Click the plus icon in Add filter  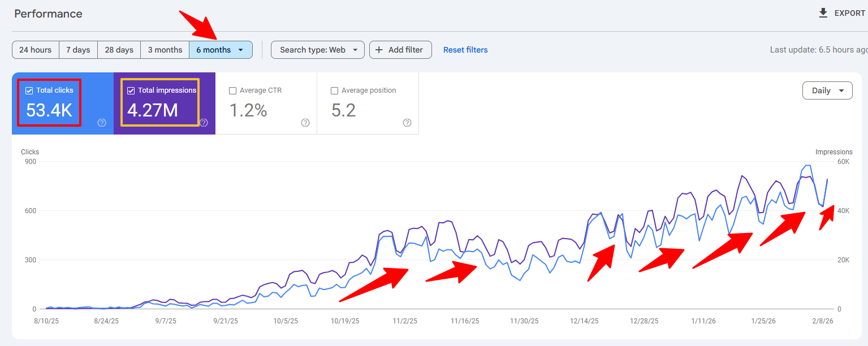coord(380,50)
